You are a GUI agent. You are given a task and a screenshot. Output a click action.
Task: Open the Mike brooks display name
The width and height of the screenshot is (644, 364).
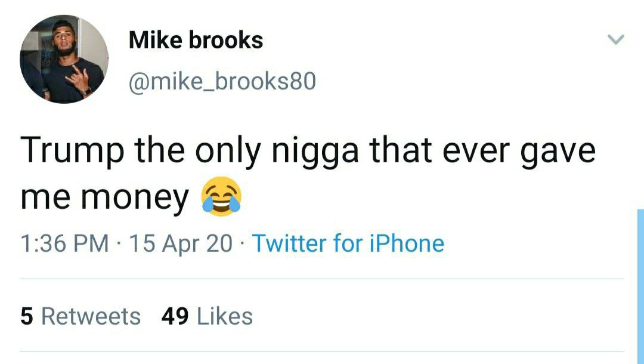pos(196,40)
